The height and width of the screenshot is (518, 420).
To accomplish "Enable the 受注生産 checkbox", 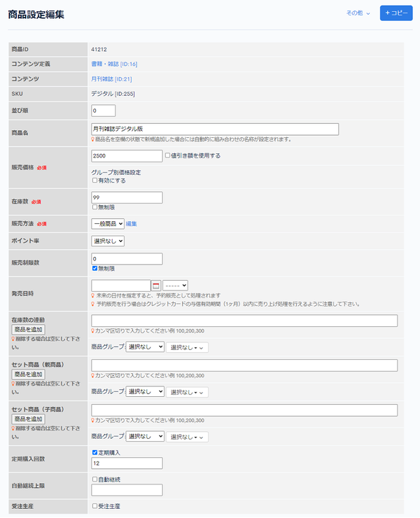I will tap(94, 506).
